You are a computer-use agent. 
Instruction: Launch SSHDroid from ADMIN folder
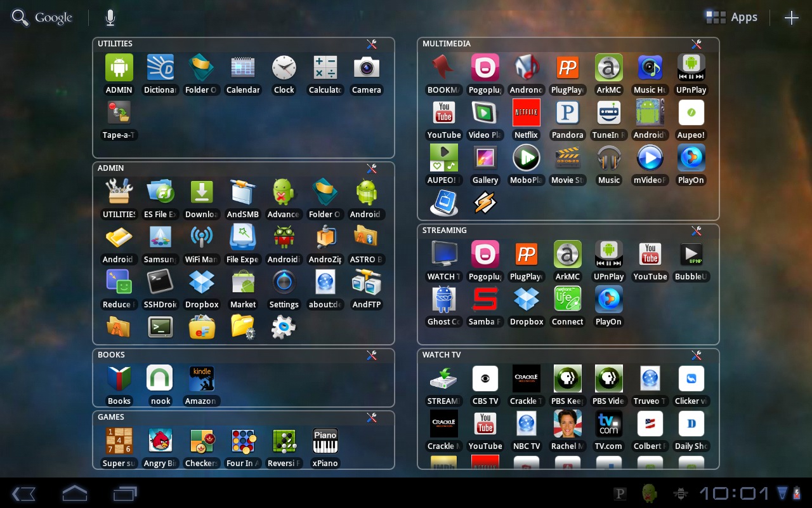(x=160, y=289)
